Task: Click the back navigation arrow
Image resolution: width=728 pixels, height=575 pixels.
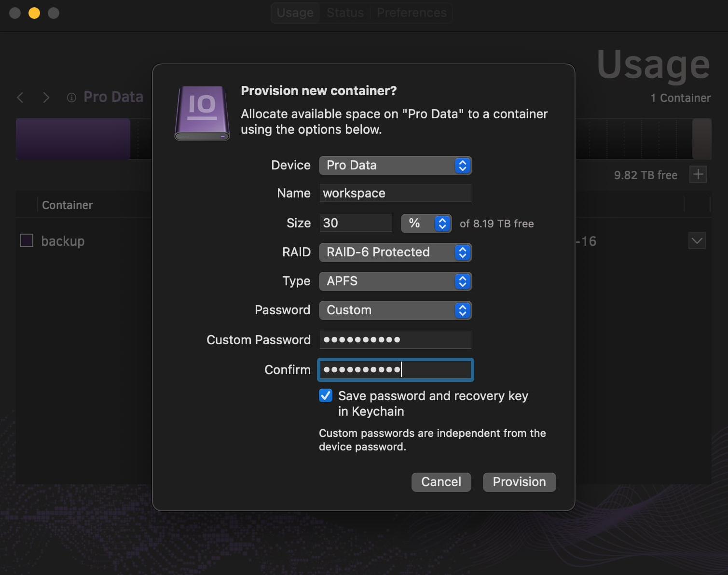Action: pyautogui.click(x=20, y=98)
